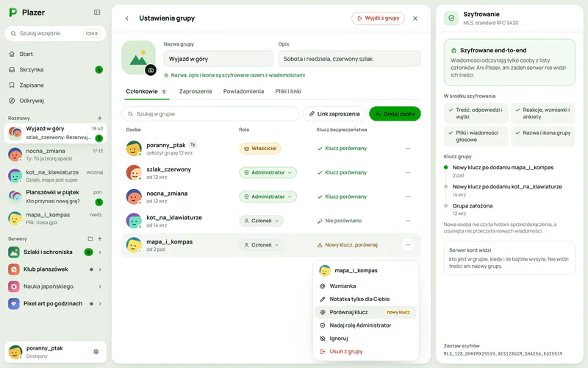Screen dimensions: 588x368
Task: Open Odkrywaj discover section
Action: pyautogui.click(x=56, y=101)
